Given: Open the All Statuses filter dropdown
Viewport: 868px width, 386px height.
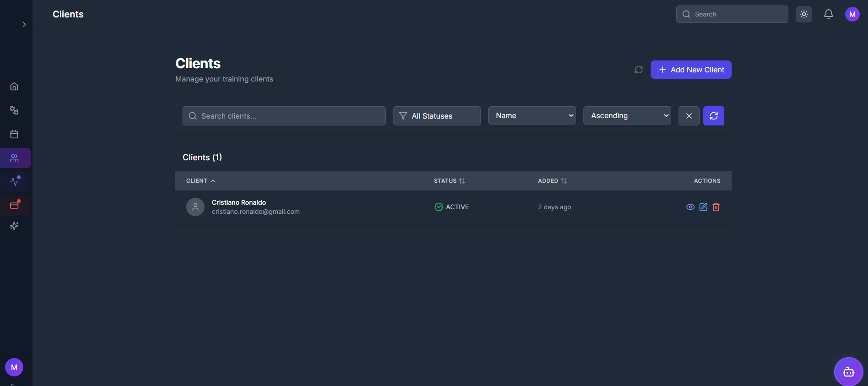Looking at the screenshot, I should (437, 116).
